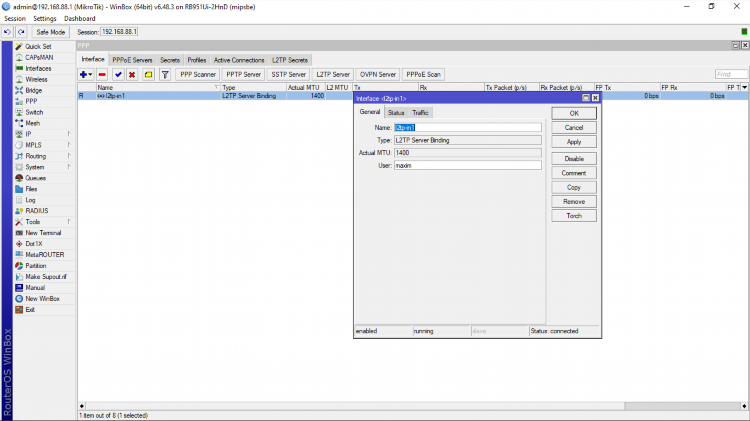This screenshot has height=421, width=750.
Task: Click the Name field in the dialog
Action: (468, 128)
